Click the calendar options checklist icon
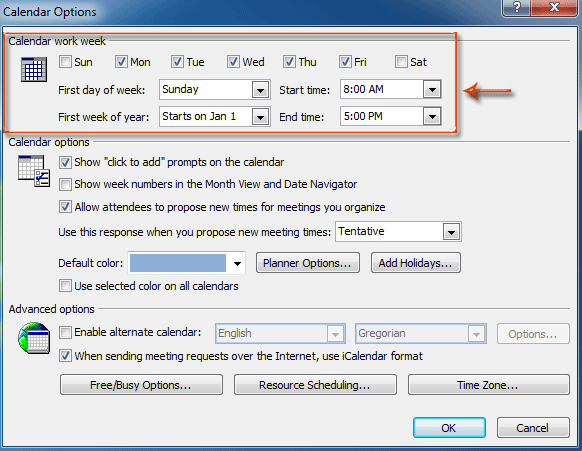This screenshot has height=451, width=582. coord(34,171)
